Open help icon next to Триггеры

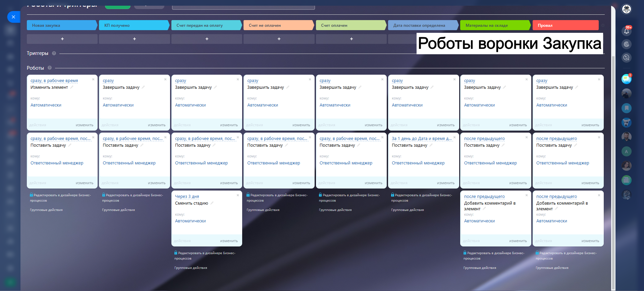click(x=54, y=53)
